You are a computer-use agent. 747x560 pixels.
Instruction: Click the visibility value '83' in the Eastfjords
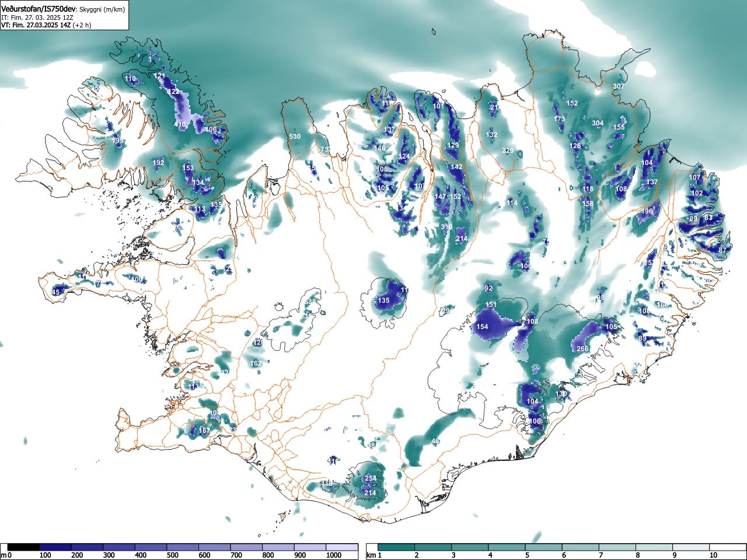point(708,218)
